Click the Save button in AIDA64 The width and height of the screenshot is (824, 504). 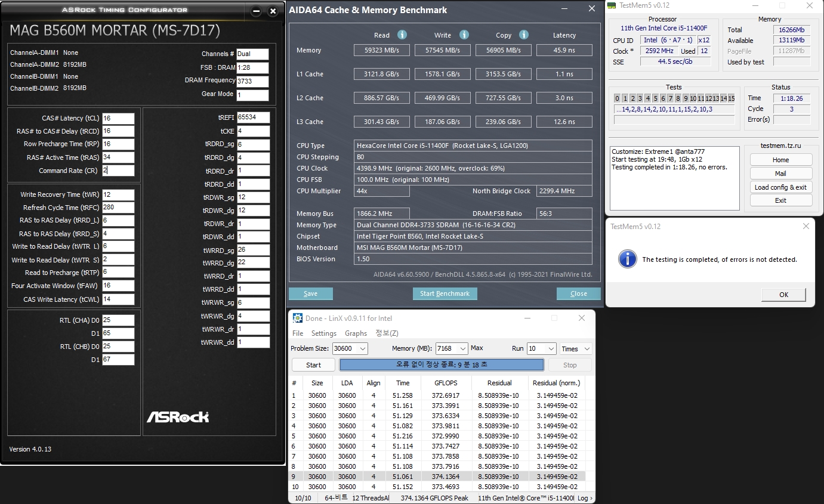tap(311, 293)
